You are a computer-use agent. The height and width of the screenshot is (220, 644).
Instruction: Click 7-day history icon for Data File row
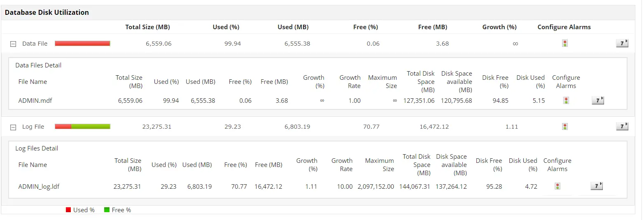tap(622, 43)
